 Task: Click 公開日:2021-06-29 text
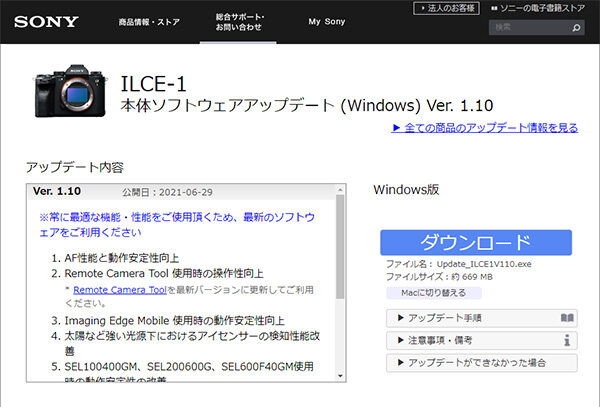[x=168, y=192]
